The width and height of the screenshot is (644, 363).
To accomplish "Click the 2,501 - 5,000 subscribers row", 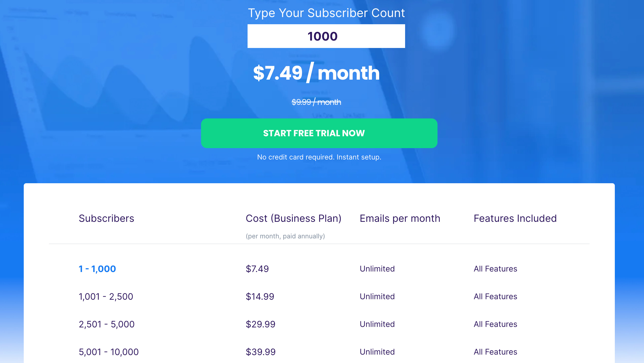I will tap(319, 324).
